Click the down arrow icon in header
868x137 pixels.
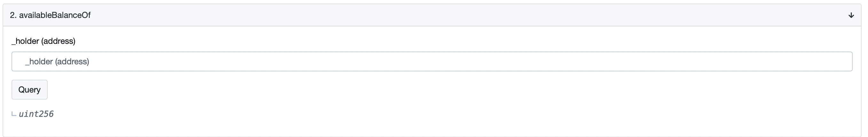(x=851, y=15)
